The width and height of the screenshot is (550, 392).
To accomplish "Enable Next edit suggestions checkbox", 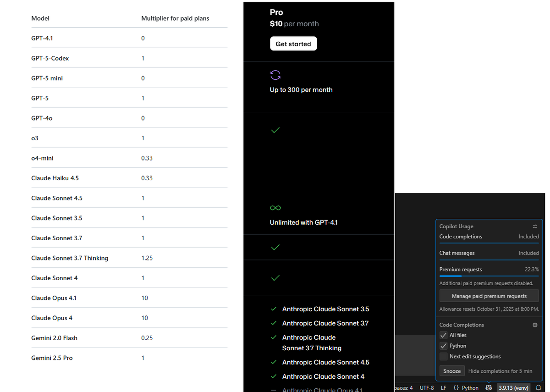I will [443, 356].
